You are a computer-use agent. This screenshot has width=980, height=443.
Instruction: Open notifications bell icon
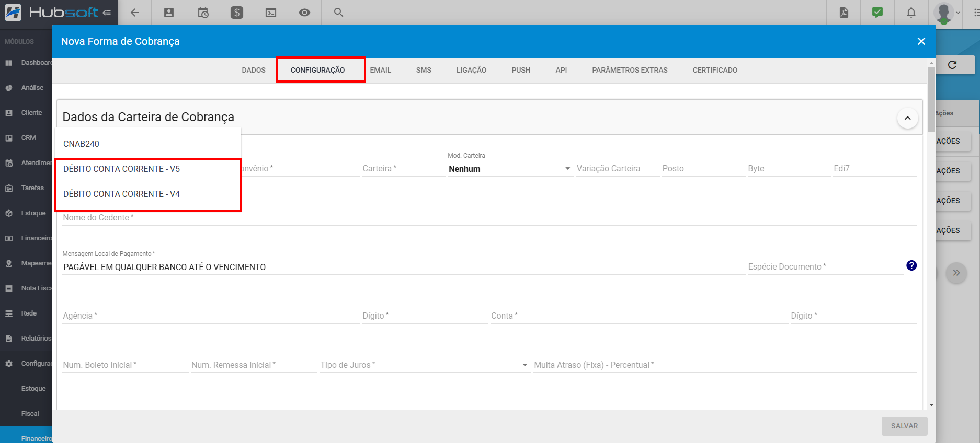[911, 13]
